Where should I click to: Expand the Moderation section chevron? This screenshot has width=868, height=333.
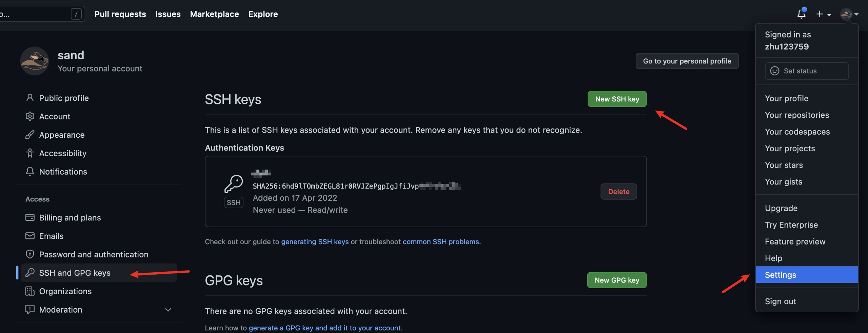(168, 310)
